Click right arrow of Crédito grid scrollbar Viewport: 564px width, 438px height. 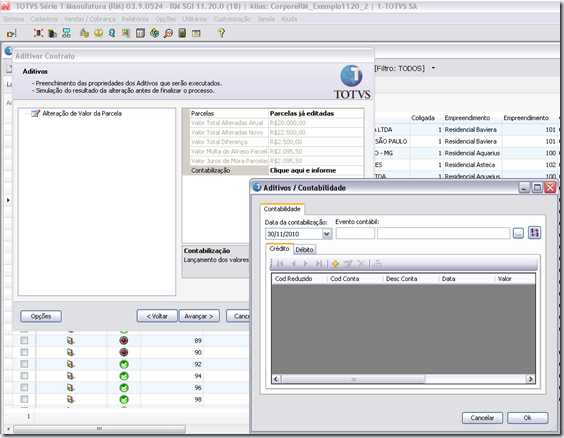pos(530,379)
